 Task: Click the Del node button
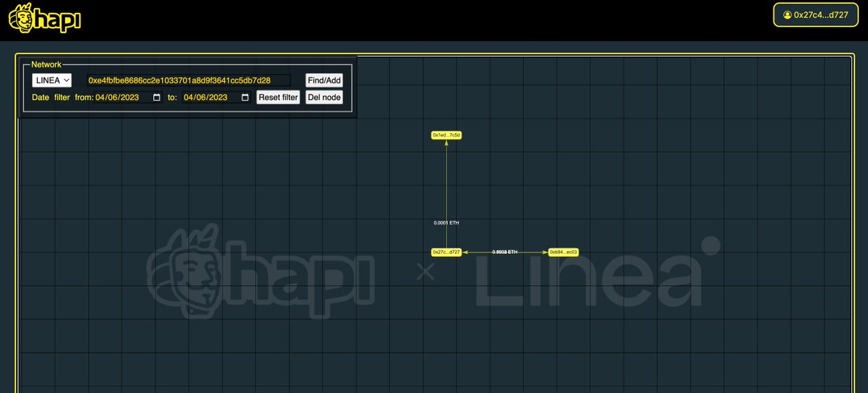324,97
